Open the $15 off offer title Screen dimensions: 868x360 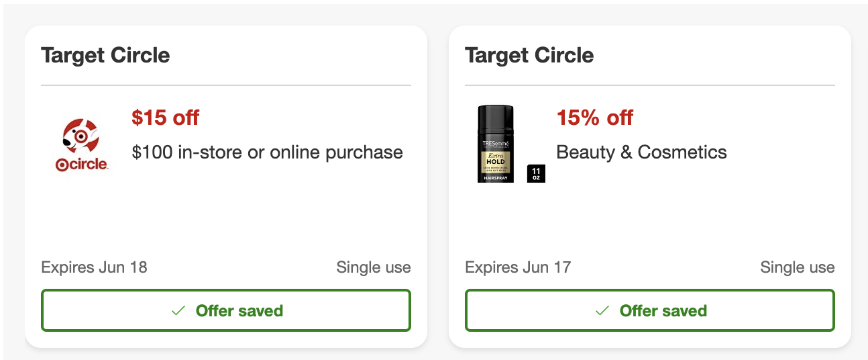[166, 118]
